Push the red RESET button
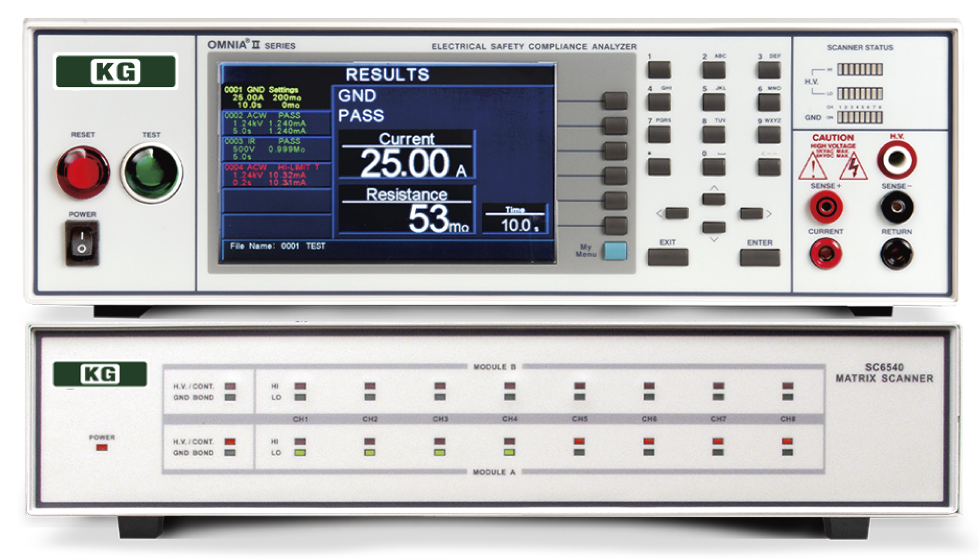This screenshot has width=979, height=560. 83,172
